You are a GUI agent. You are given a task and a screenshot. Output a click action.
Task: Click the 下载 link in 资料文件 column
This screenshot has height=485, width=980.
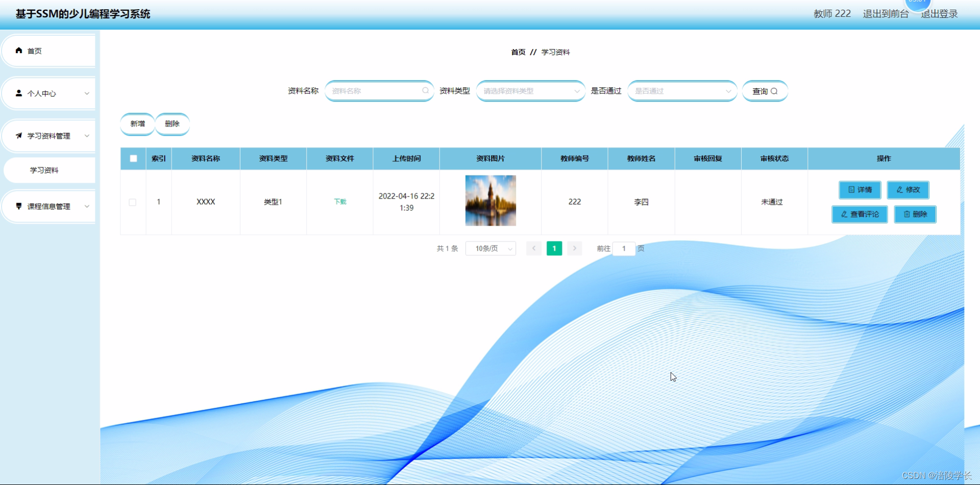tap(340, 202)
